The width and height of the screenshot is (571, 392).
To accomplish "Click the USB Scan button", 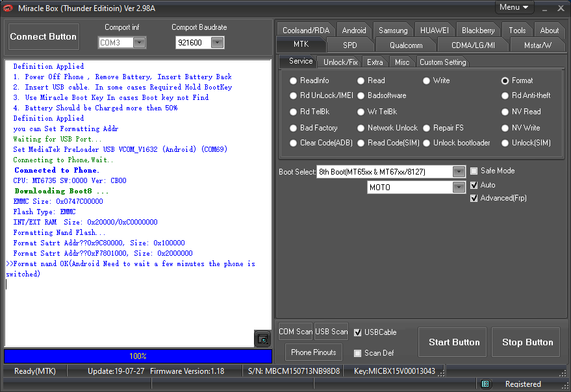I will (x=331, y=332).
